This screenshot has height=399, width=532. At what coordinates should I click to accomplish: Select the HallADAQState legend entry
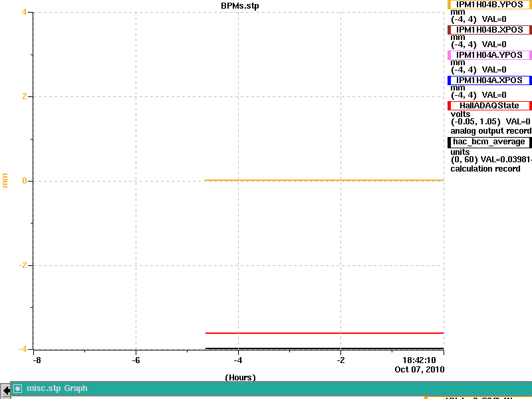(489, 106)
